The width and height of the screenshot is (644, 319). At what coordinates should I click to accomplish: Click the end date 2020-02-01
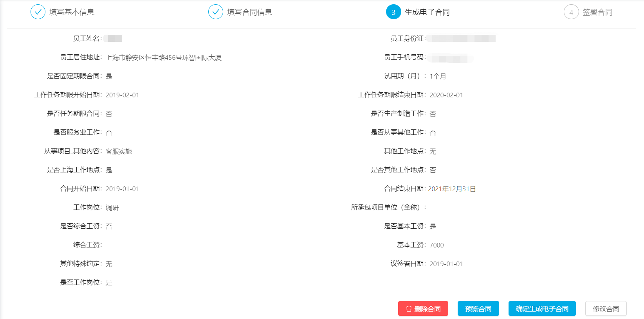pos(446,95)
